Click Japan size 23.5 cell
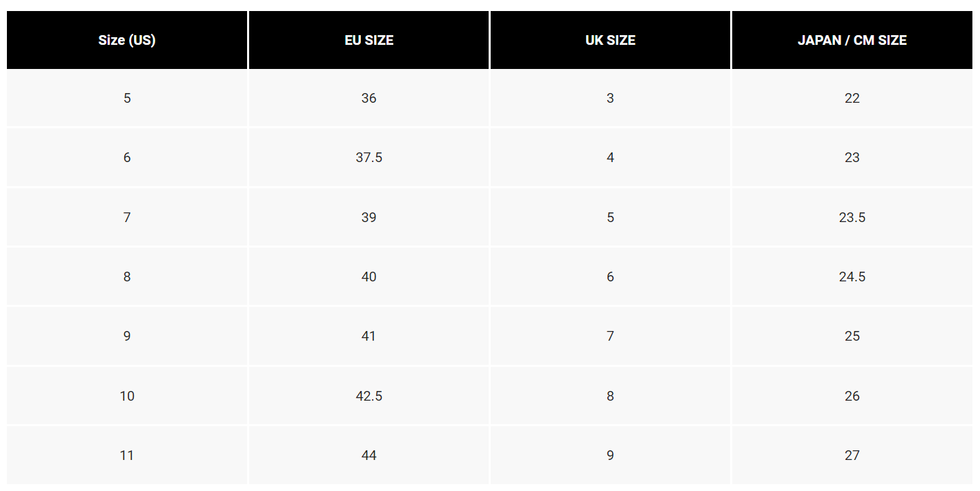Screen dimensions: 980x491 click(x=852, y=217)
